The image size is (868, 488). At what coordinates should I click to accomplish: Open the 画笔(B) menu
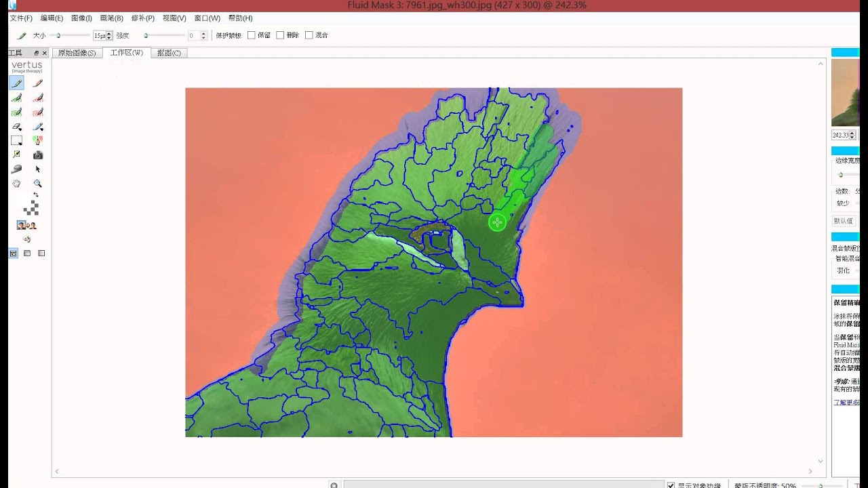coord(111,18)
